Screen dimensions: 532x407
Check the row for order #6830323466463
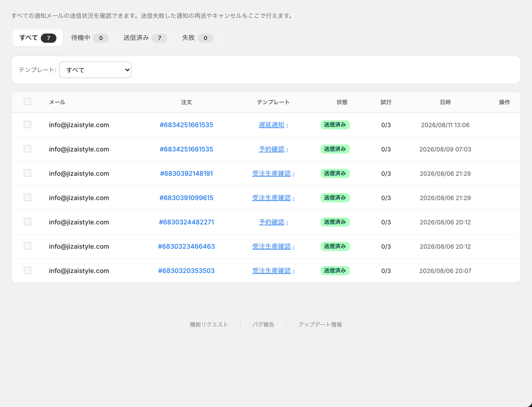[27, 246]
